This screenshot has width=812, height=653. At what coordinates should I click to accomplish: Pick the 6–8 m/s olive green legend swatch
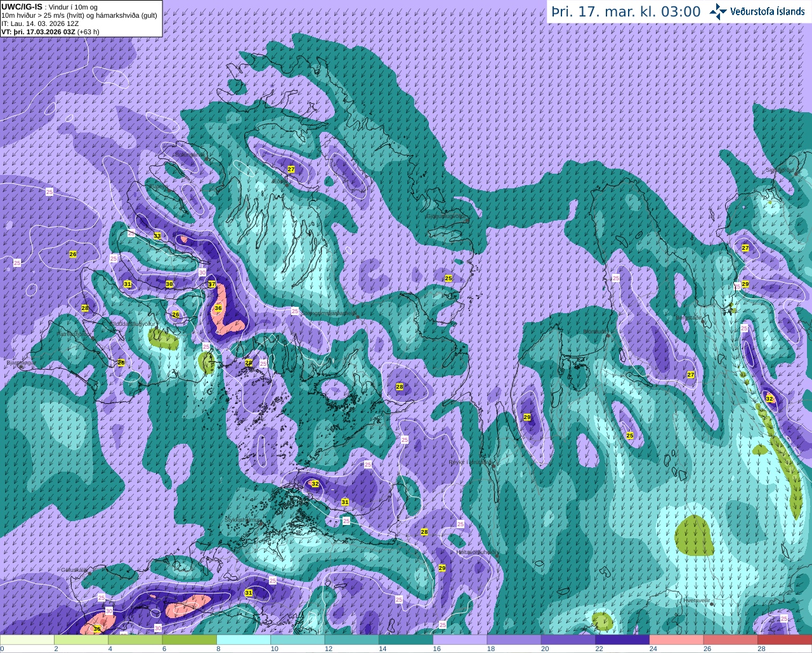[190, 640]
